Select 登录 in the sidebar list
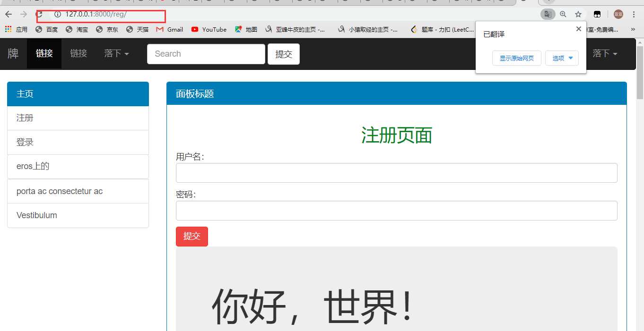This screenshot has height=331, width=644. (x=78, y=142)
